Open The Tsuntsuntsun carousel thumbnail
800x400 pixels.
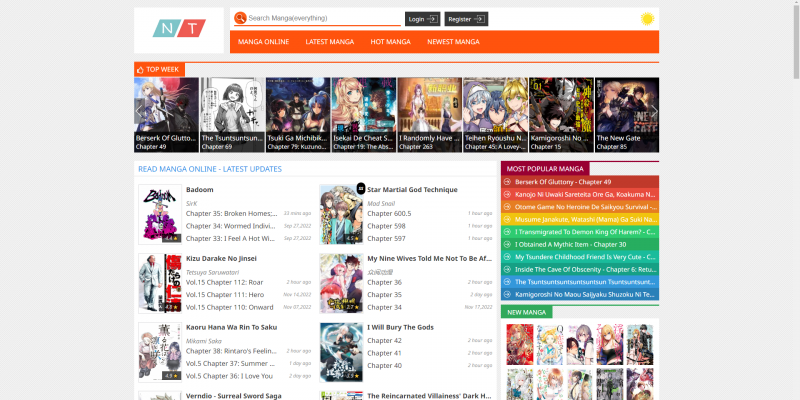[x=232, y=115]
